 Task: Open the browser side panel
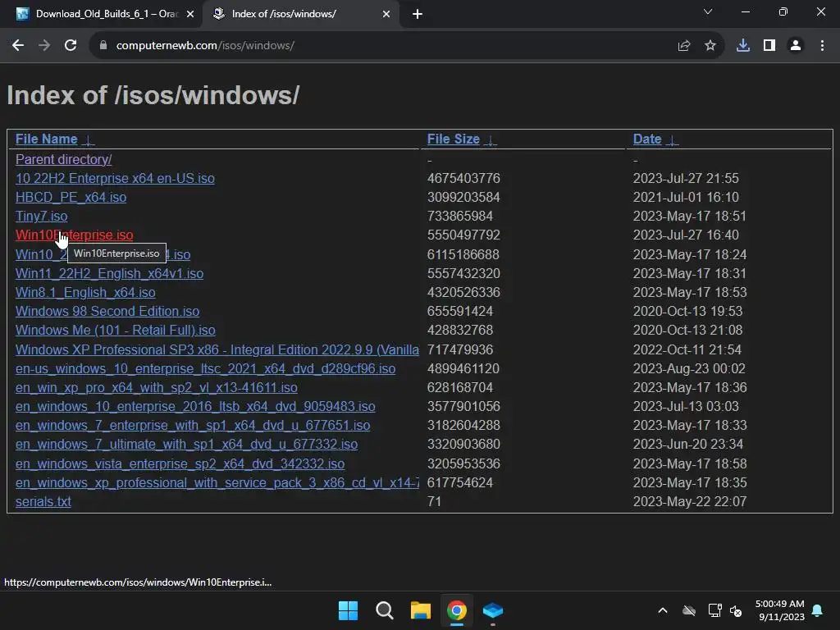(769, 46)
